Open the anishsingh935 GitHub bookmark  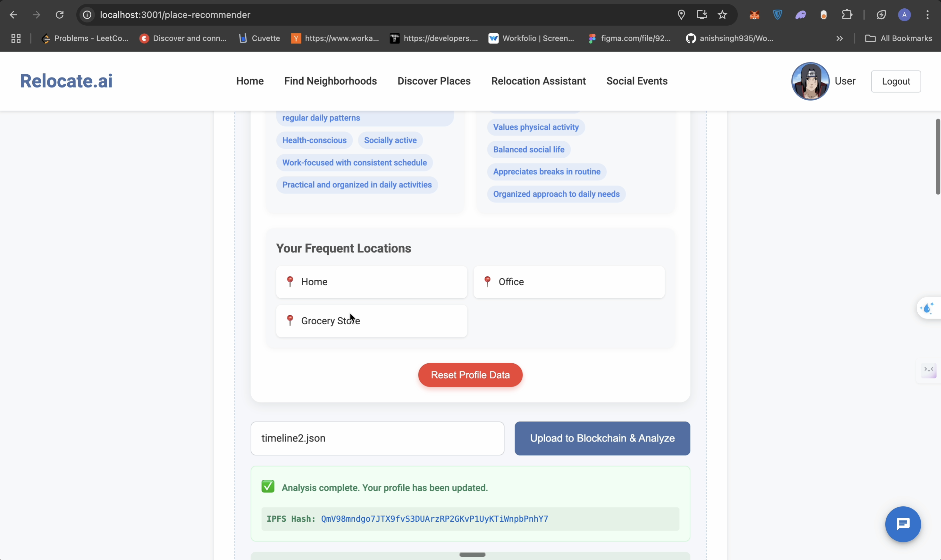pos(729,39)
